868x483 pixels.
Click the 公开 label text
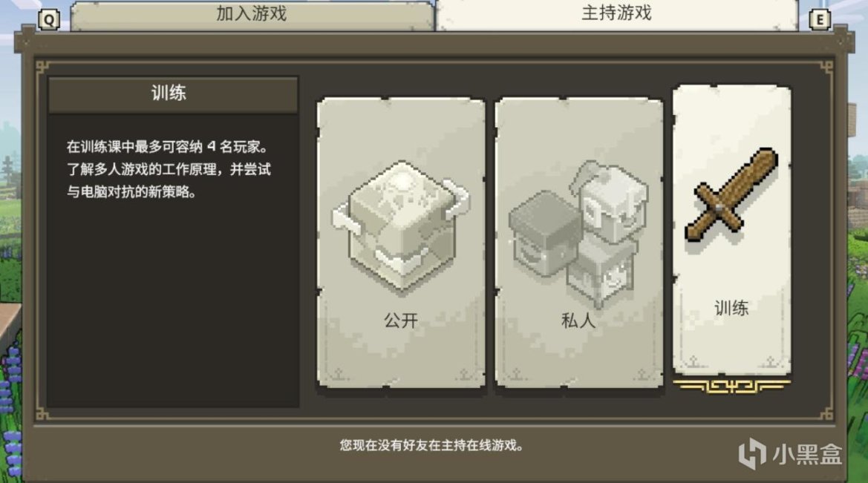401,321
